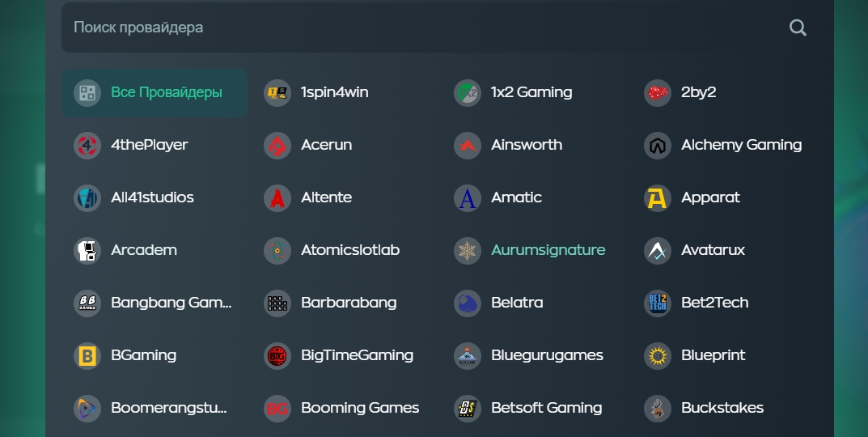Click the Blueprint sun logo icon
Viewport: 868px width, 437px height.
pyautogui.click(x=658, y=355)
